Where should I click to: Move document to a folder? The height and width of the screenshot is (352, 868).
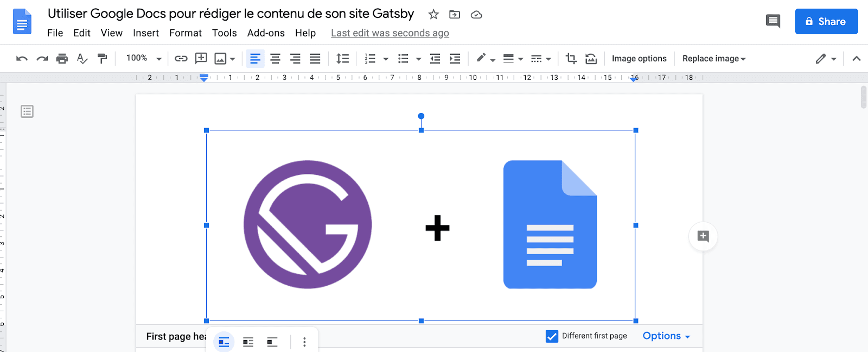point(455,15)
